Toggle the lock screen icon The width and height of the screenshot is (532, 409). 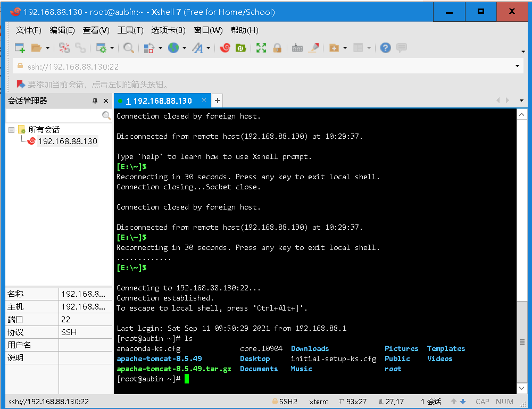277,48
